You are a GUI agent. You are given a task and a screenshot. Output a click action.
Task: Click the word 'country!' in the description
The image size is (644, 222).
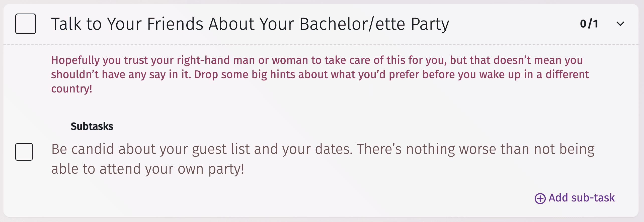click(72, 89)
